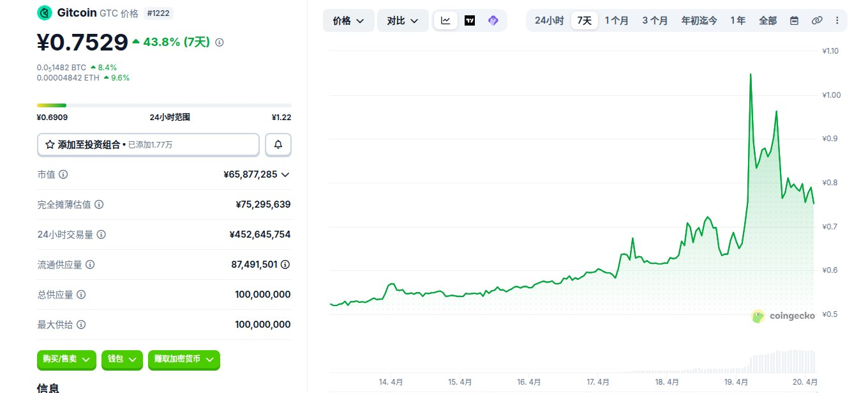The height and width of the screenshot is (393, 868).
Task: Select the 全部 time range
Action: point(768,20)
